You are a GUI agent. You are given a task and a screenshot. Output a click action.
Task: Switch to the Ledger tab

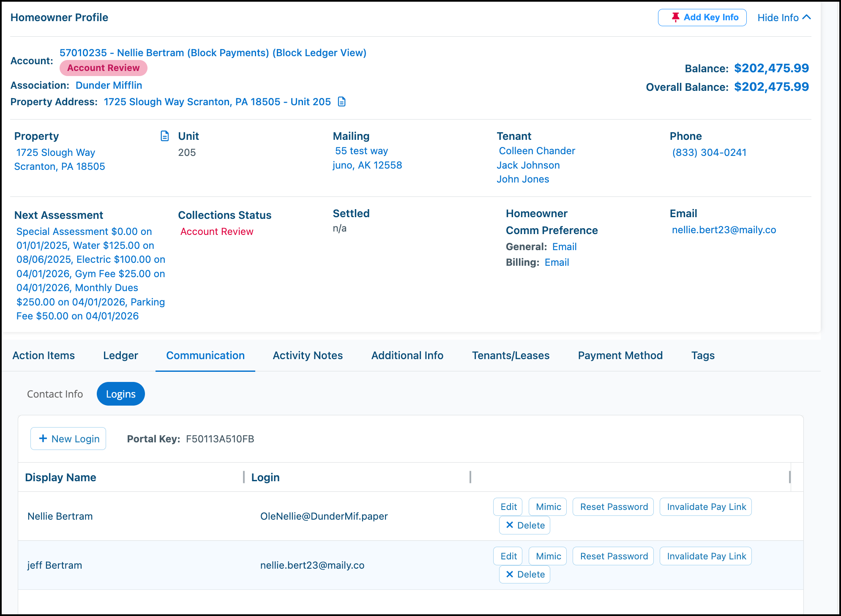tap(120, 355)
